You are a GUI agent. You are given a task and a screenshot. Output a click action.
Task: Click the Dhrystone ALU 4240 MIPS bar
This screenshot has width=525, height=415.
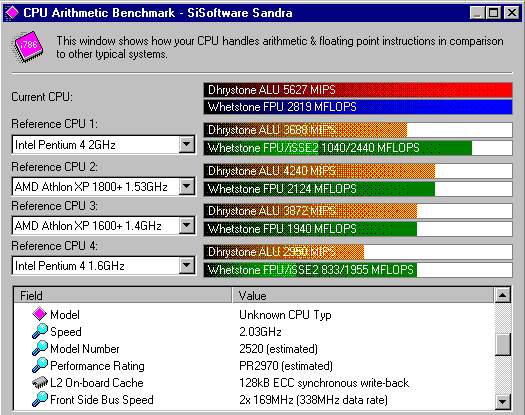358,171
